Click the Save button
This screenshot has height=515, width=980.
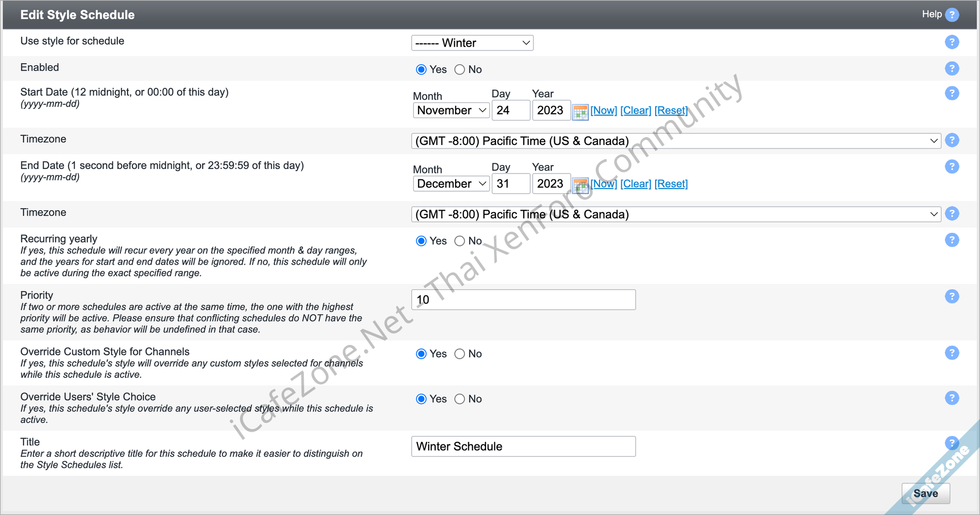point(925,493)
